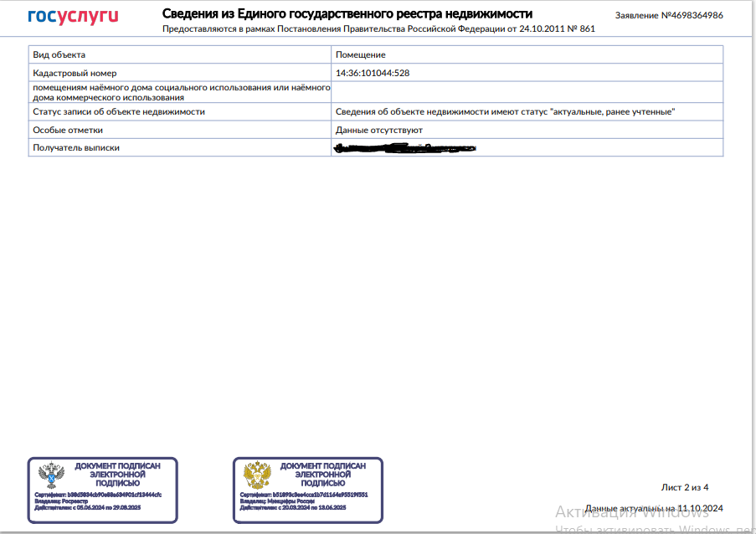
Task: Click the Госуслуги logo
Action: click(x=73, y=17)
